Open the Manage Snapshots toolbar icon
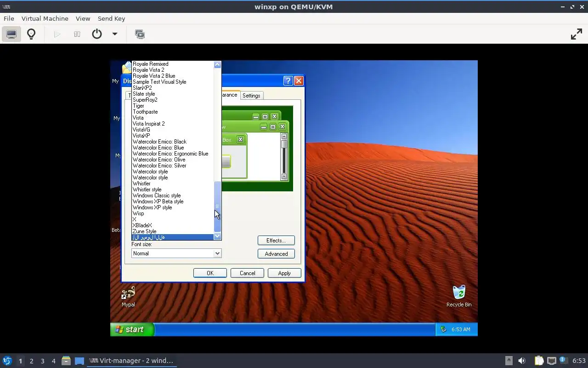The image size is (588, 368). pos(140,34)
